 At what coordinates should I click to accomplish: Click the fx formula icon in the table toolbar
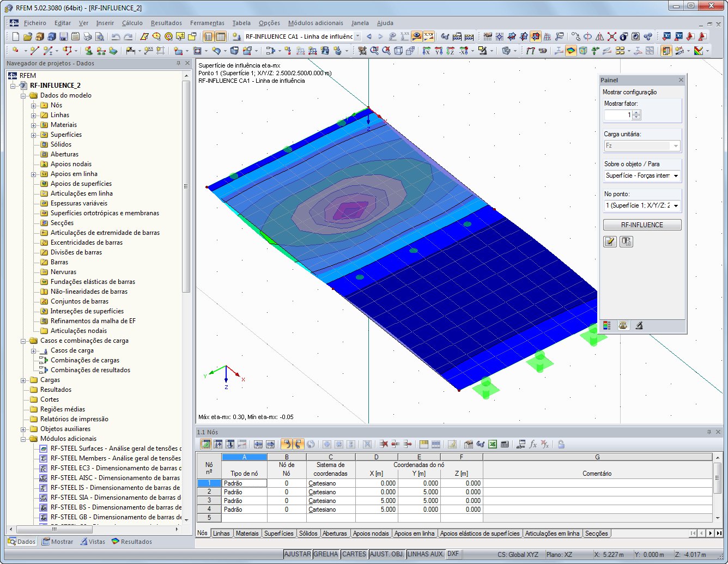pos(533,444)
